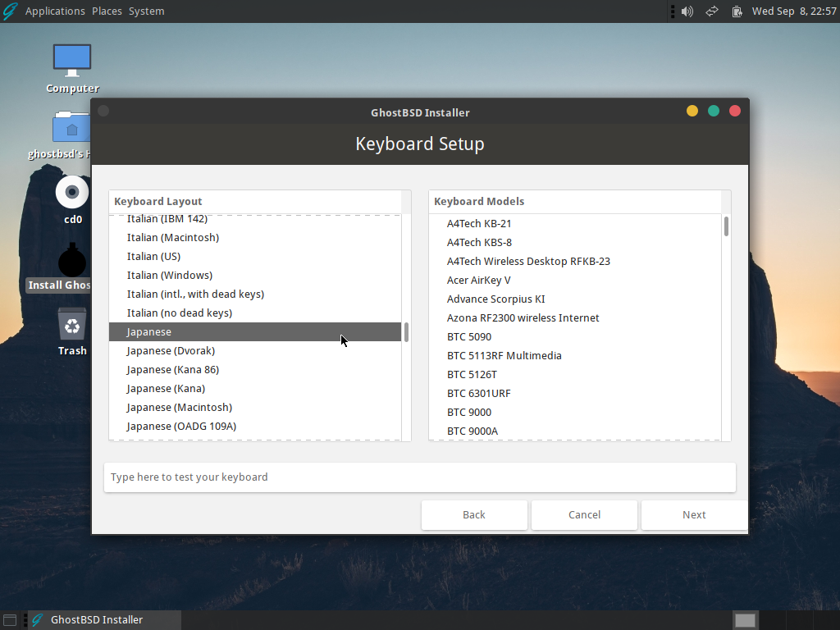This screenshot has width=840, height=630.
Task: Open the Applications menu
Action: pyautogui.click(x=55, y=11)
